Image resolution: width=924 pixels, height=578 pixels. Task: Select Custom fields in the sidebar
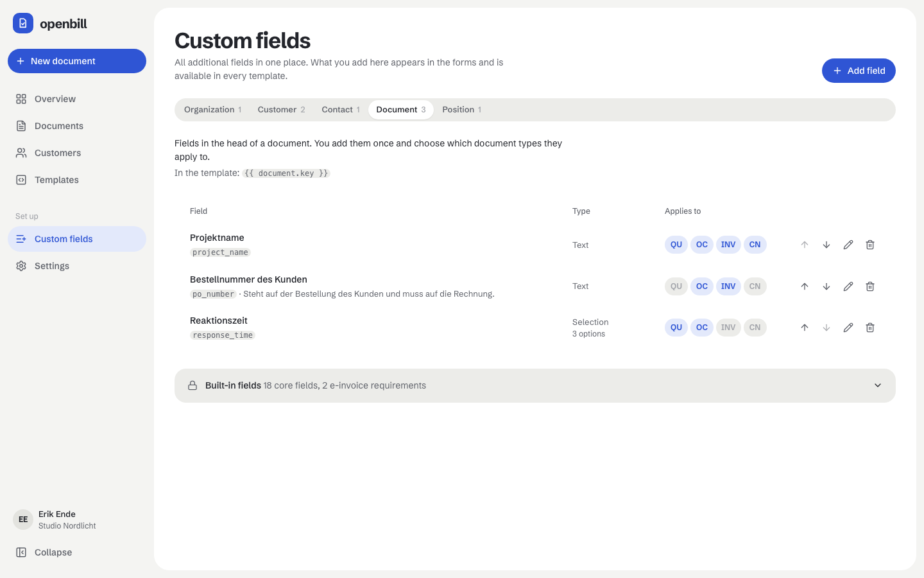coord(77,239)
